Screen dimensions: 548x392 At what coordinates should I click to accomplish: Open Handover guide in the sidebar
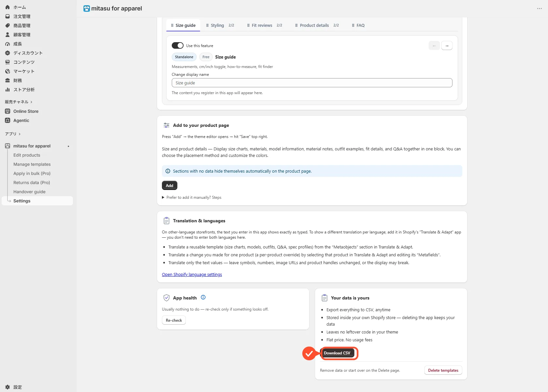pyautogui.click(x=29, y=192)
